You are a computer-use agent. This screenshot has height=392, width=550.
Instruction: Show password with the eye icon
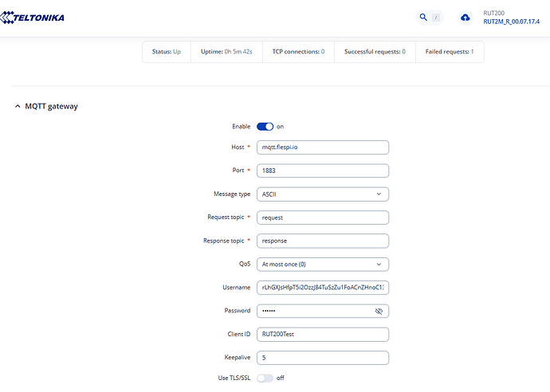click(379, 312)
